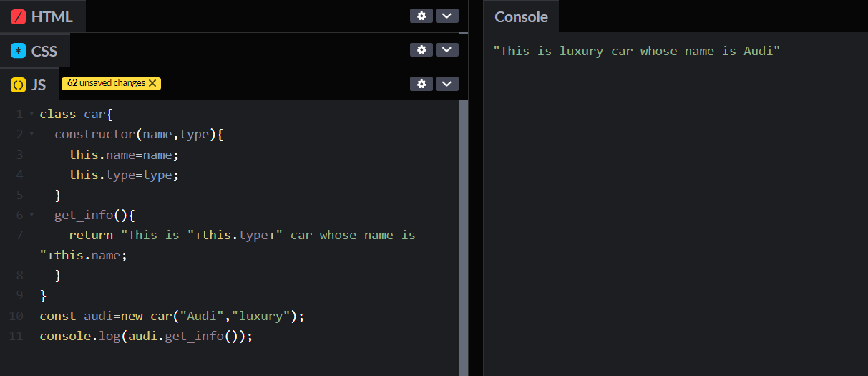Select the CSS editor tab
868x376 pixels.
(x=44, y=51)
